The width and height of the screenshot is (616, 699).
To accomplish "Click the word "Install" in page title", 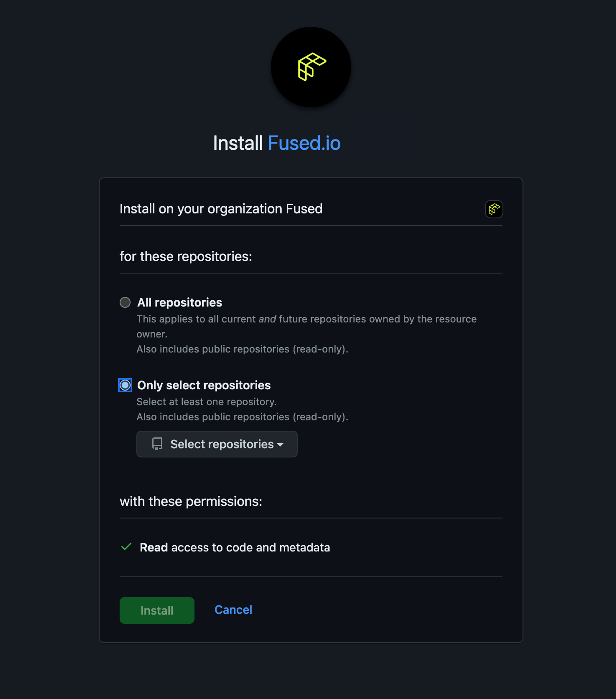I will tap(237, 143).
